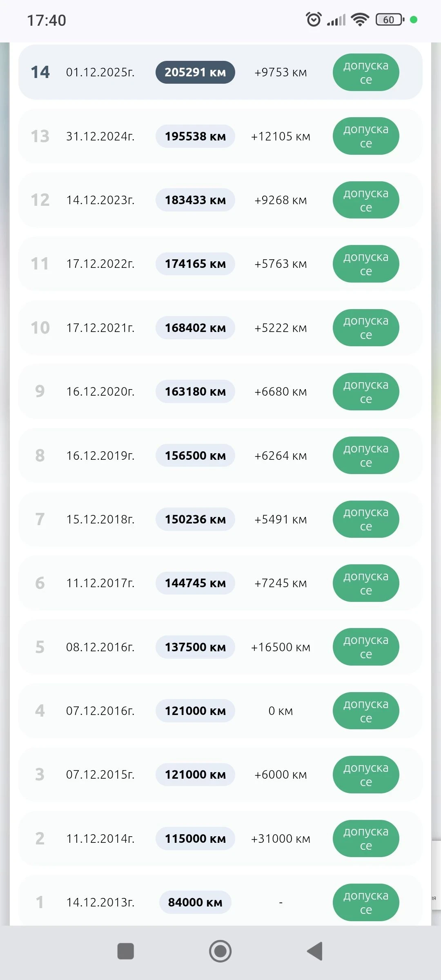Tap the green status dot indicator
The height and width of the screenshot is (980, 441).
click(x=414, y=19)
